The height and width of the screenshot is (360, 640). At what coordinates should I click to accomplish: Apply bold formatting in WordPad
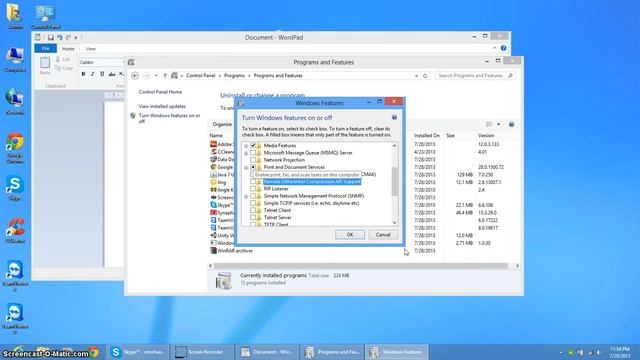(x=83, y=74)
